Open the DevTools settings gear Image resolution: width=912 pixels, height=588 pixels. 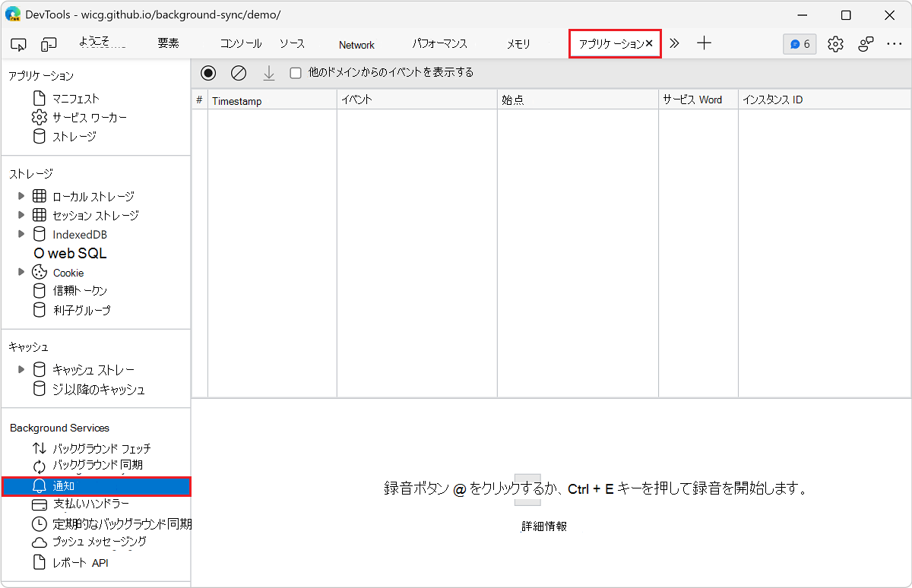tap(835, 44)
